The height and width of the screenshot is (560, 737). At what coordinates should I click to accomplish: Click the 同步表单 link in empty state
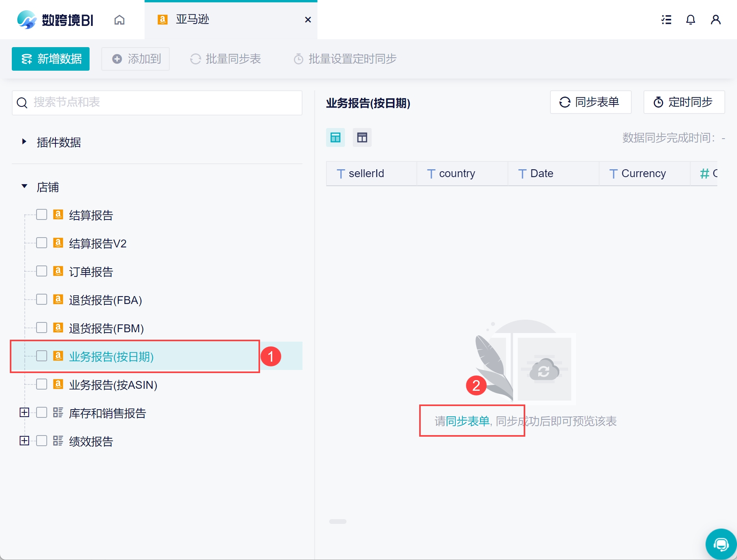[x=467, y=421]
